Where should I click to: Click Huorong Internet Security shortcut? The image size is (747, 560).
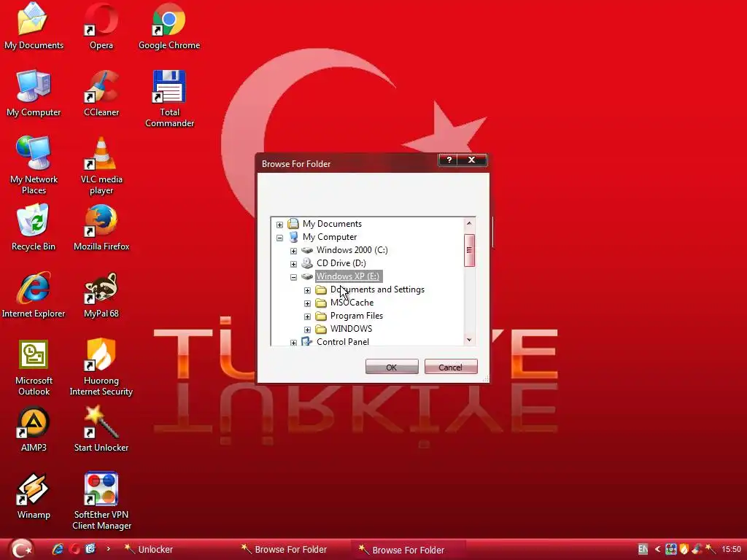(101, 367)
